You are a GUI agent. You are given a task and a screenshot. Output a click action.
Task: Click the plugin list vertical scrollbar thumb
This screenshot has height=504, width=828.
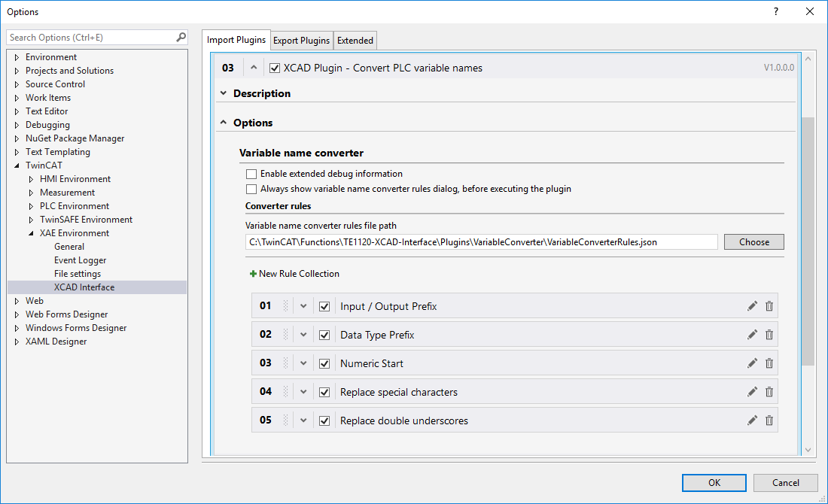[808, 241]
